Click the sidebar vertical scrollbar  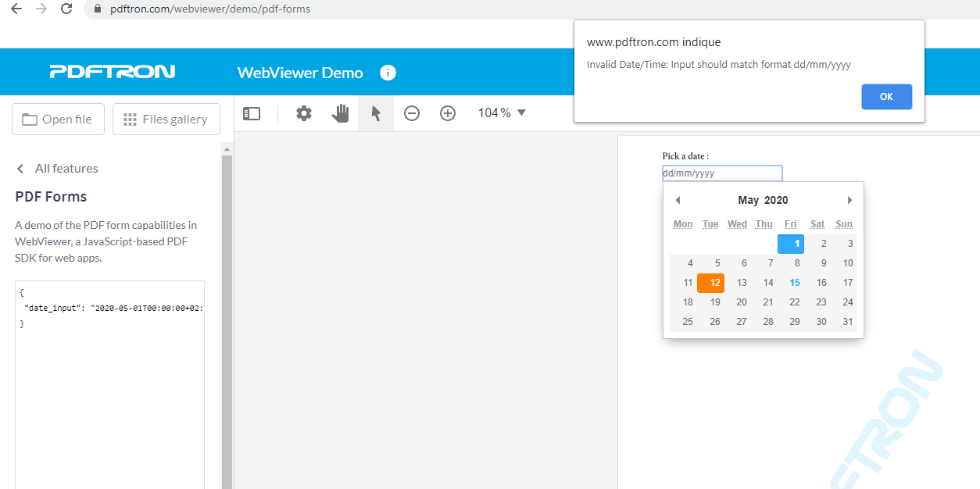(227, 320)
